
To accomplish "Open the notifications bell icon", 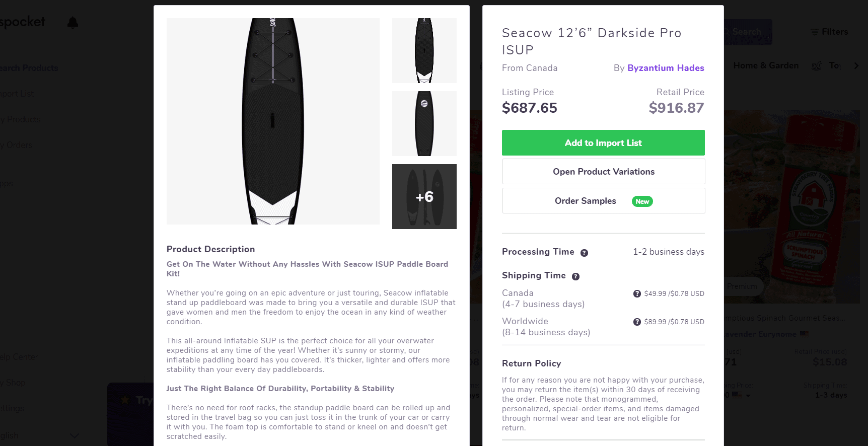I will click(72, 22).
